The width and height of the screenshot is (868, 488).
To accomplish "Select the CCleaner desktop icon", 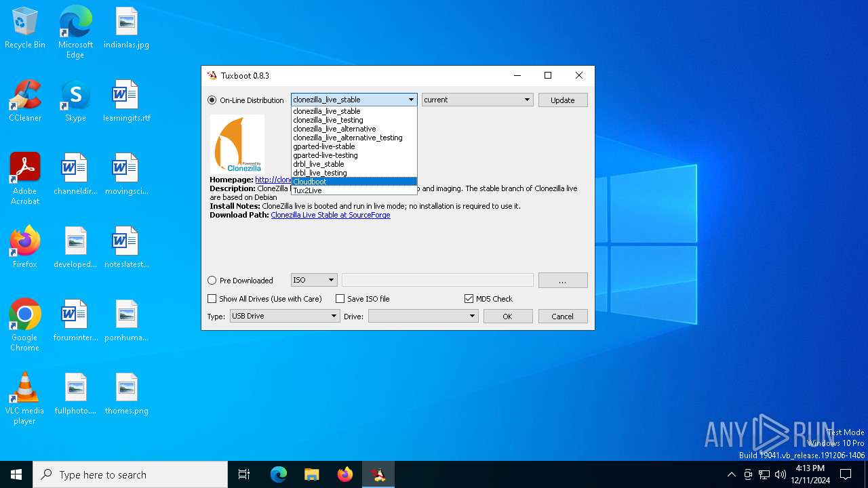I will coord(25,102).
